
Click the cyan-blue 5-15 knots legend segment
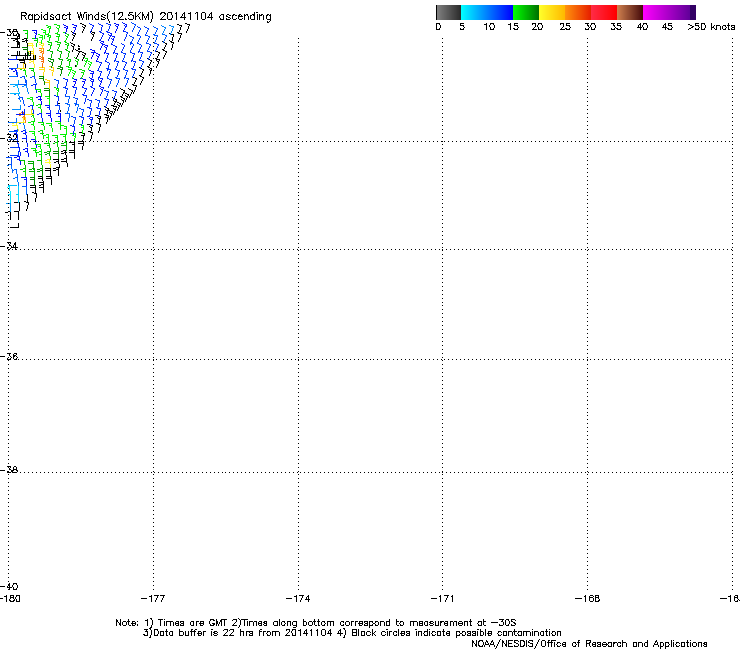[x=487, y=12]
